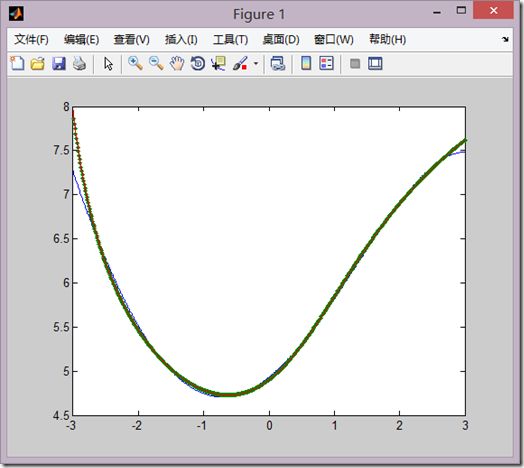
Task: Open the 帮助(H) menu
Action: 388,39
